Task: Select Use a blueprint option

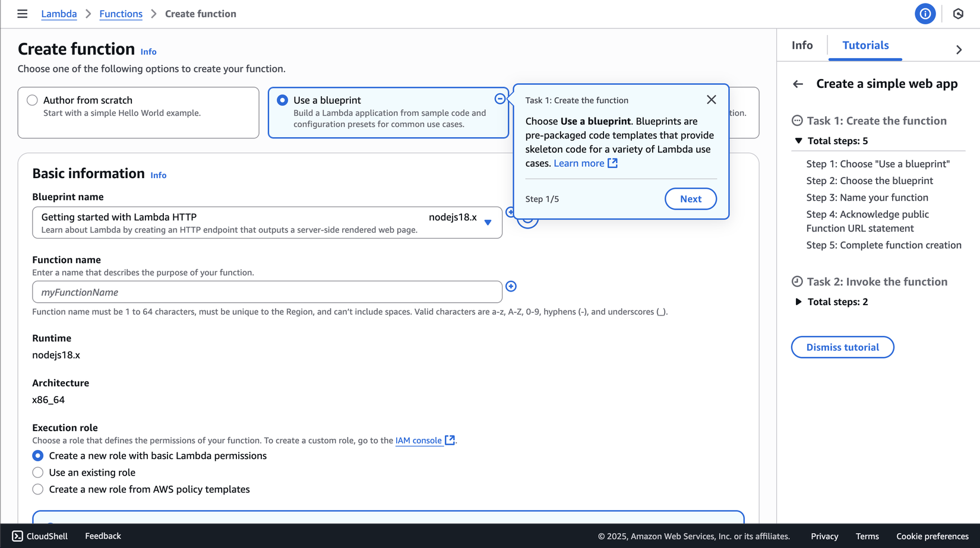Action: point(282,100)
